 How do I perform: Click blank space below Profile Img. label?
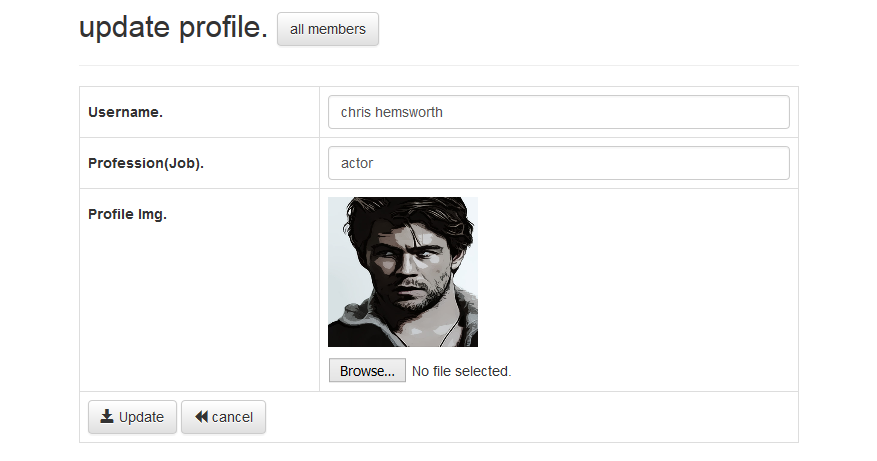click(198, 310)
